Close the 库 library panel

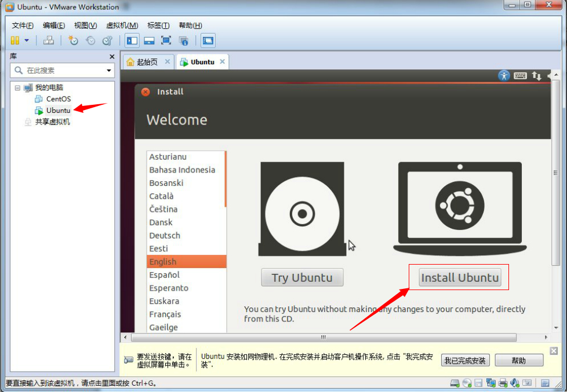(112, 57)
